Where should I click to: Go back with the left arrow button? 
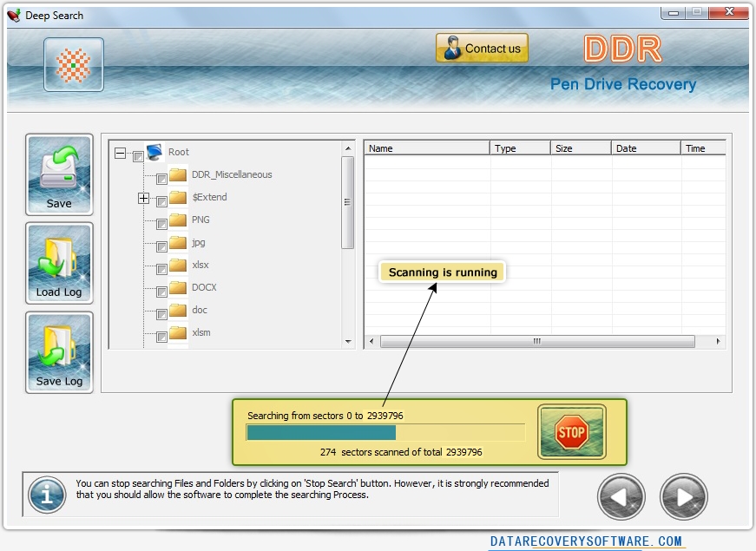point(621,496)
